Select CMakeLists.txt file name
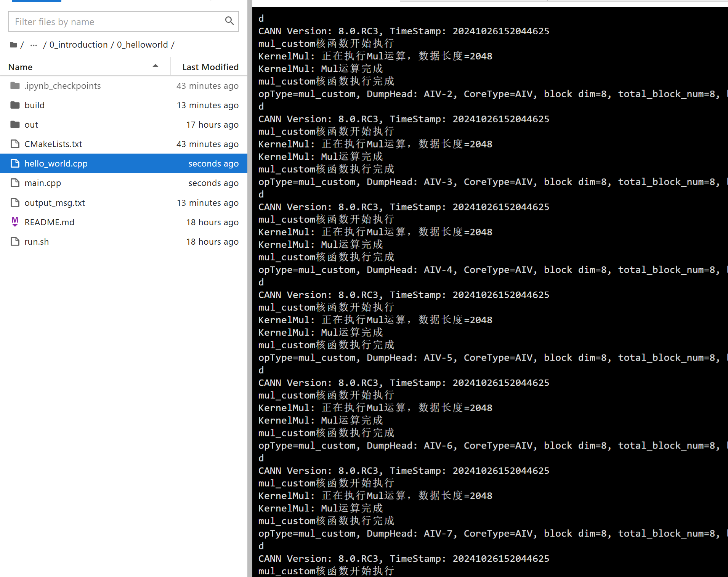This screenshot has width=728, height=577. coord(53,144)
